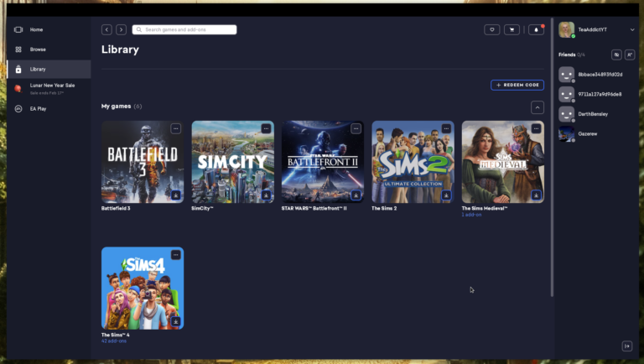
Task: Click the '1 add-on' link under Sims Medieval
Action: 471,215
